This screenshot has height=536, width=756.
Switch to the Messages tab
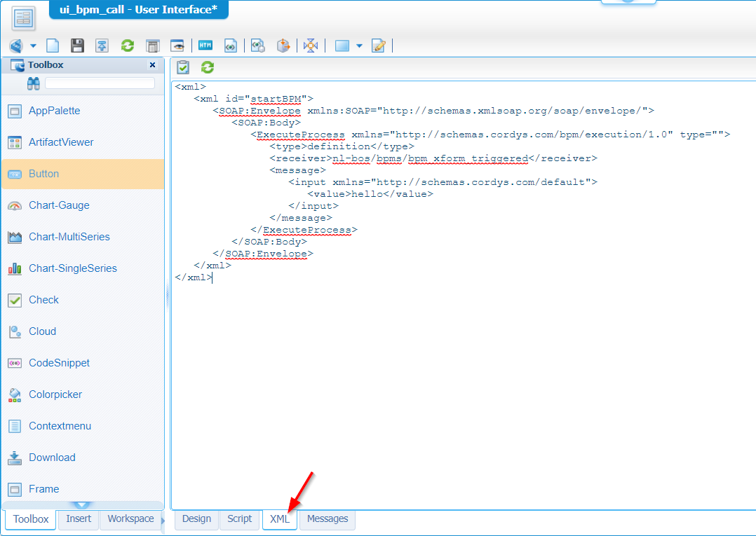click(327, 519)
